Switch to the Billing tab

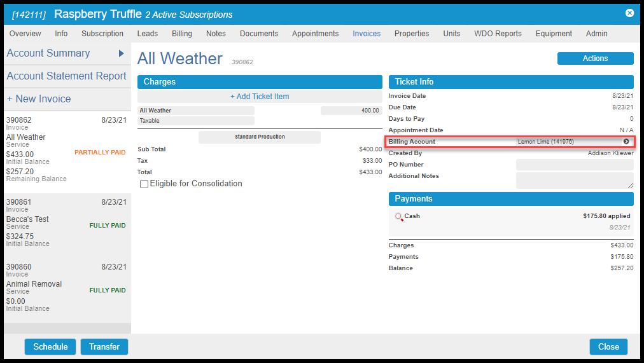pos(182,34)
